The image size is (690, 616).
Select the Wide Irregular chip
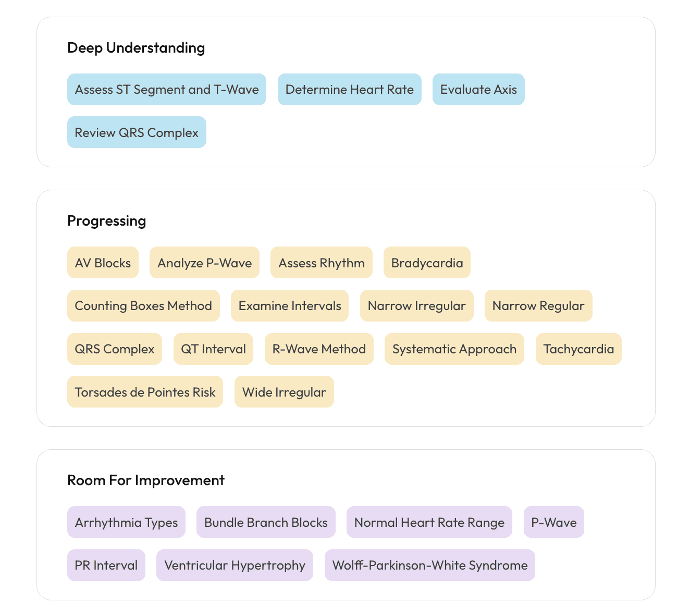tap(284, 391)
